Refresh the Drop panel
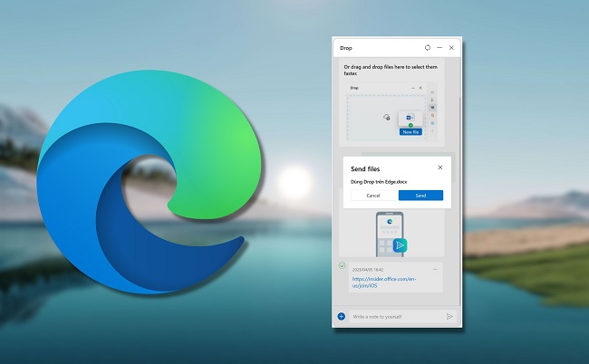The image size is (589, 364). point(428,47)
